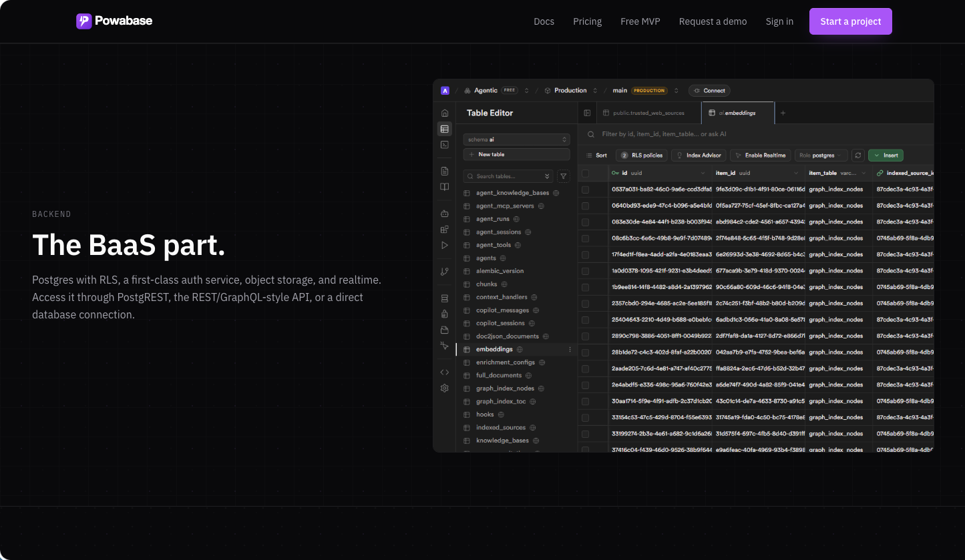Click the filter funnel icon beside table search

click(564, 176)
